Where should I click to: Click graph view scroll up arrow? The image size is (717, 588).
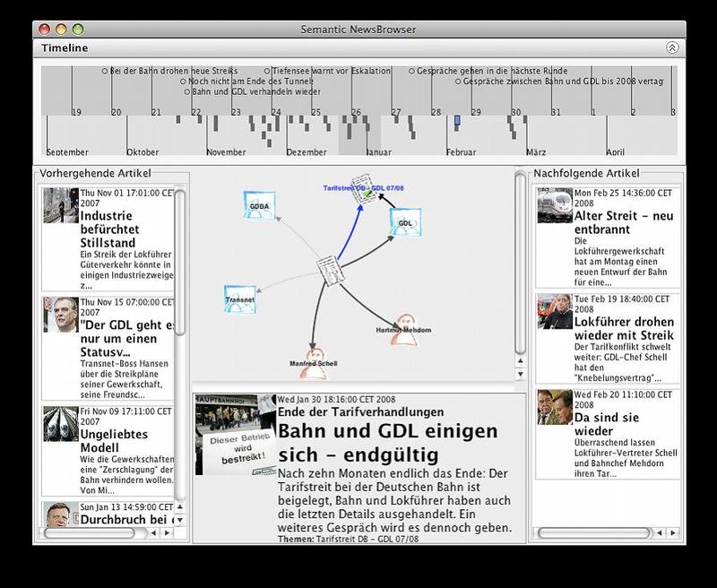click(520, 361)
